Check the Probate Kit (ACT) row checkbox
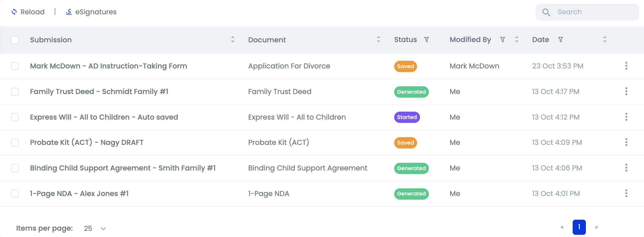 pos(15,143)
